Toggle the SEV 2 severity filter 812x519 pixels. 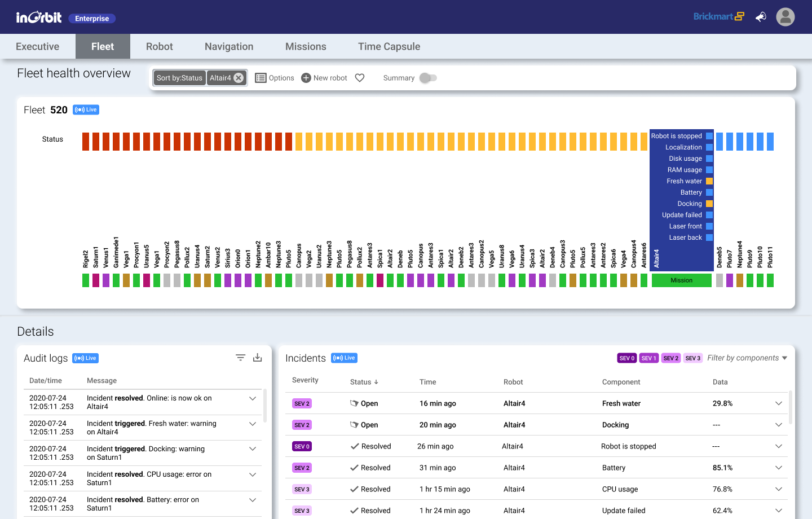671,358
